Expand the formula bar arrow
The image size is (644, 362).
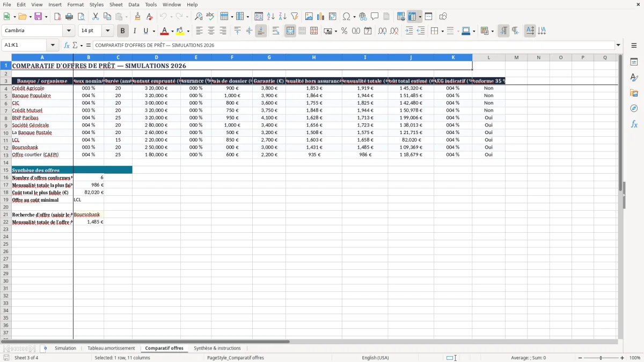pyautogui.click(x=618, y=46)
